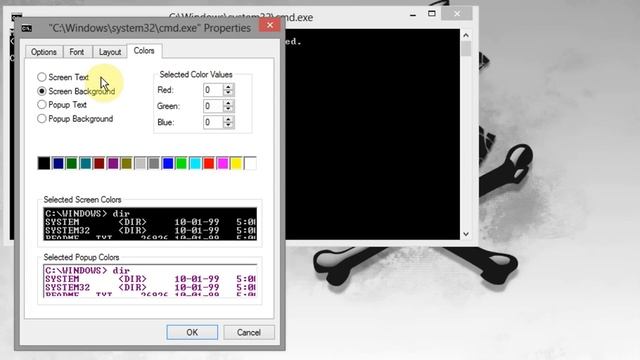Pick the bright red color swatch
Image resolution: width=640 pixels, height=360 pixels.
click(x=209, y=163)
